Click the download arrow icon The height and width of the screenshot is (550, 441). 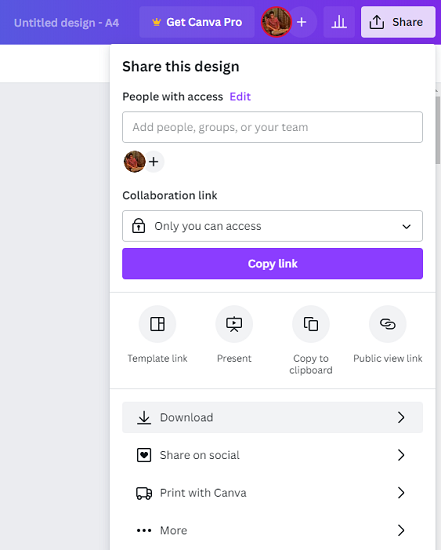tap(144, 417)
